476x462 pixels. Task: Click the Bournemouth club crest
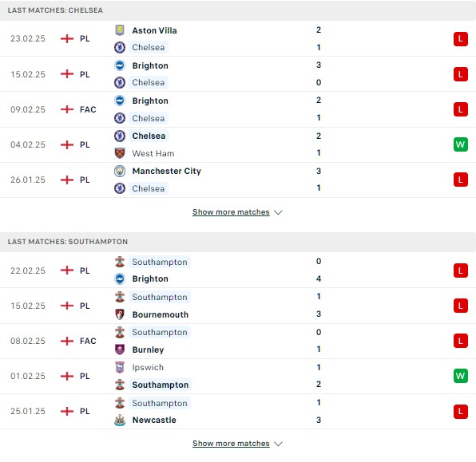120,314
